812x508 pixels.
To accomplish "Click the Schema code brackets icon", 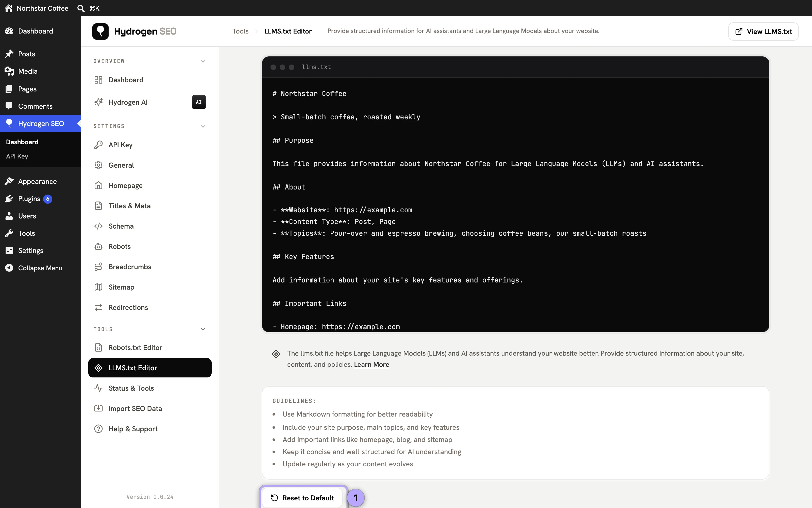I will 98,226.
